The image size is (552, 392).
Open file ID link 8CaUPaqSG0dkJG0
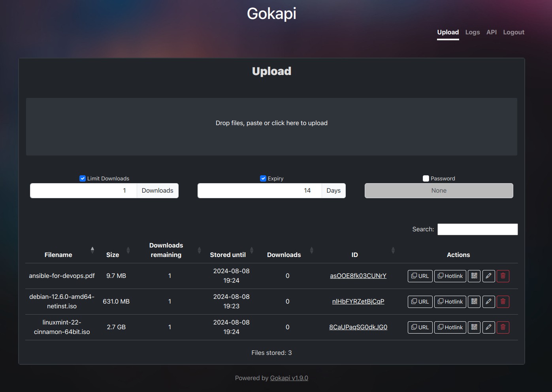tap(358, 327)
